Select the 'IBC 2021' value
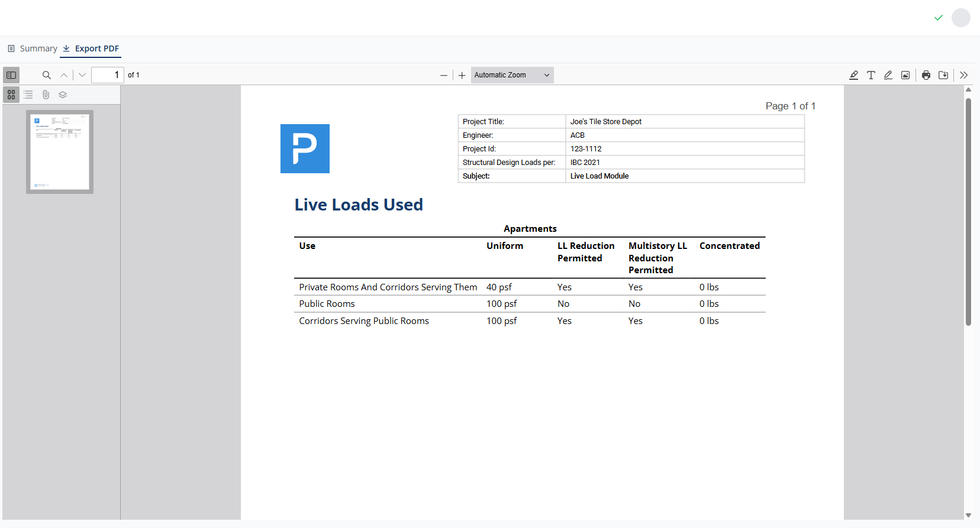Screen dimensions: 980x528 pos(585,163)
